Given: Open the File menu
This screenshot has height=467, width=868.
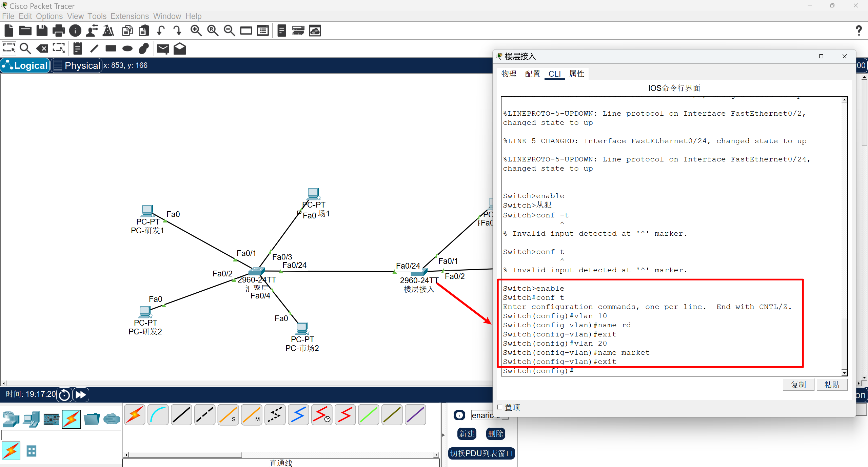Looking at the screenshot, I should click(8, 16).
